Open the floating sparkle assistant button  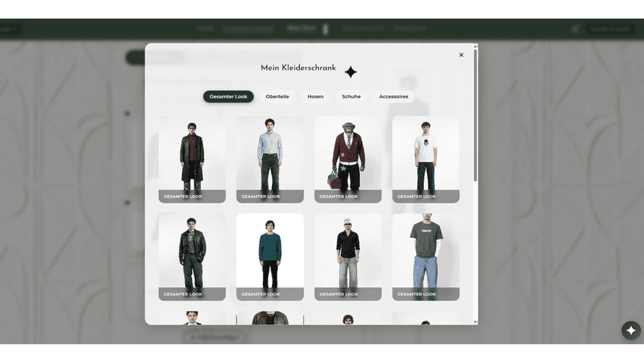tap(631, 330)
